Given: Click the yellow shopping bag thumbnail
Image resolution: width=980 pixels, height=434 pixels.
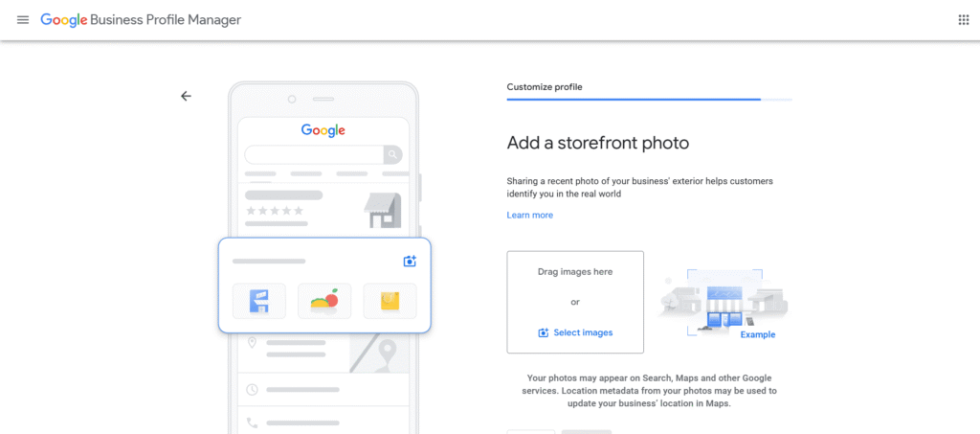Looking at the screenshot, I should pyautogui.click(x=390, y=301).
